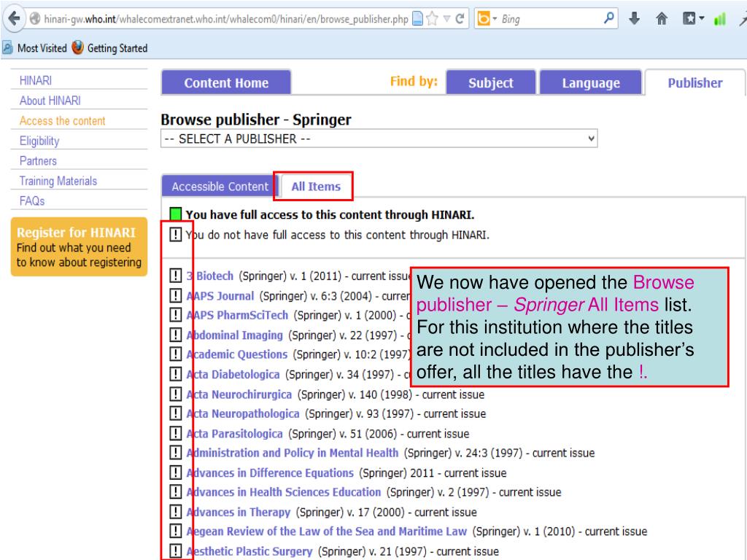Click the browser back arrow button

tap(15, 19)
